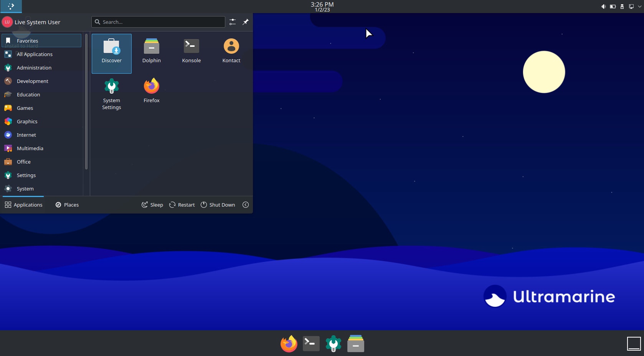Viewport: 644px width, 356px height.
Task: Open leave options with the chevron button
Action: pyautogui.click(x=246, y=205)
